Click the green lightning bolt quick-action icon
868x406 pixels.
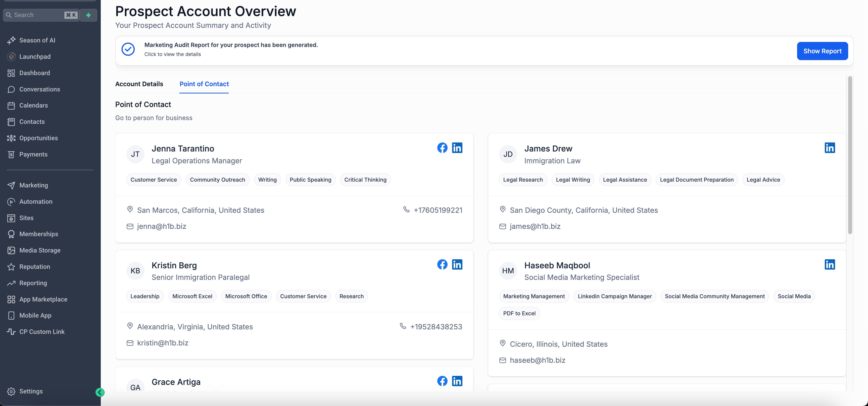coord(89,15)
